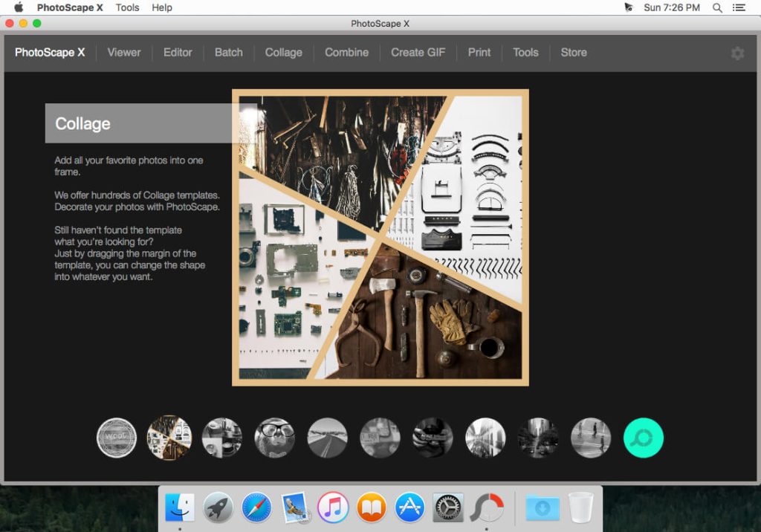
Task: Switch to the Viewer tab
Action: click(123, 53)
